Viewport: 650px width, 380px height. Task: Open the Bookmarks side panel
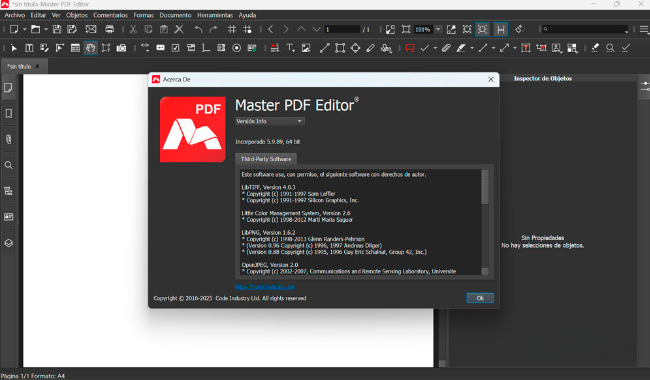[9, 114]
